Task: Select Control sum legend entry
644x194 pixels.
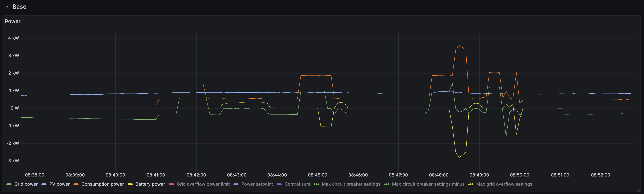Action: click(297, 184)
